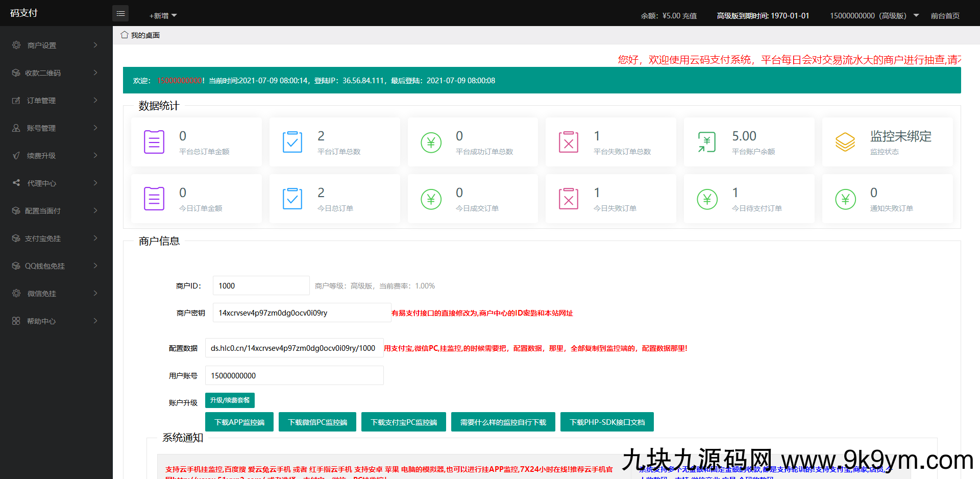Click the hamburger sidebar collapse icon
The height and width of the screenshot is (479, 980).
point(120,13)
